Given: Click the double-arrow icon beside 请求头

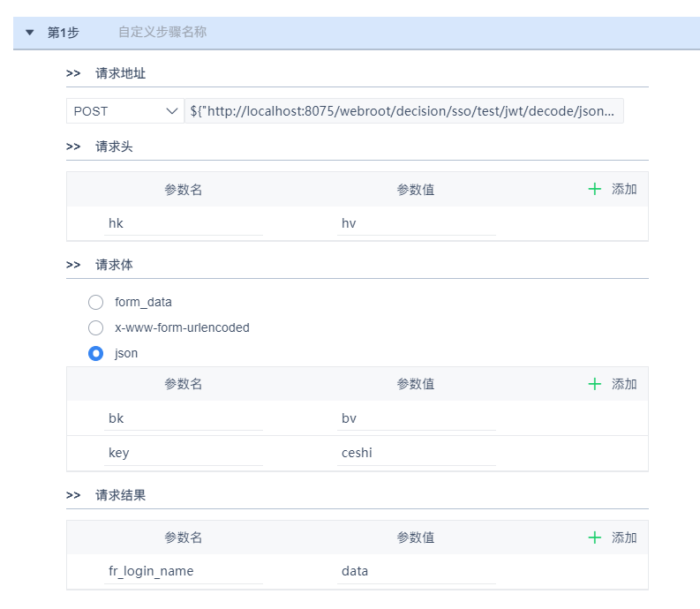Looking at the screenshot, I should click(x=73, y=147).
